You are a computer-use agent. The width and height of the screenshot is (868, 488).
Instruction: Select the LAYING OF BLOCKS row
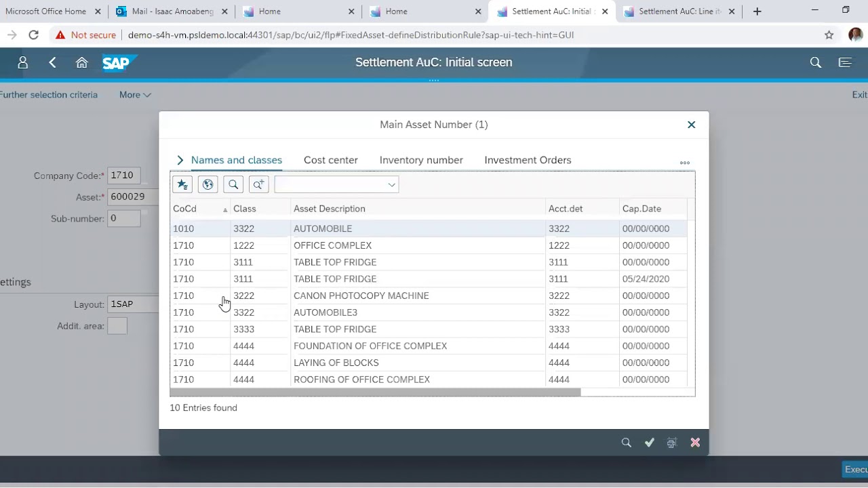tap(429, 363)
